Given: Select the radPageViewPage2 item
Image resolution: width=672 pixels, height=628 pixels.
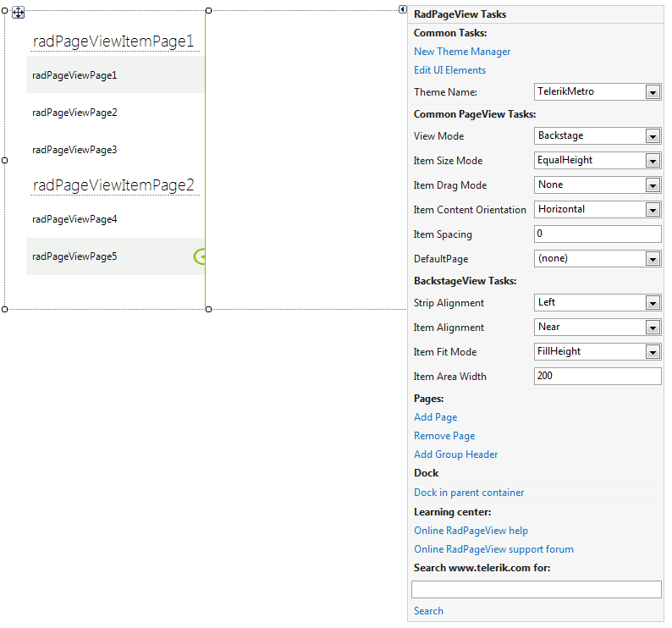Looking at the screenshot, I should (x=115, y=113).
